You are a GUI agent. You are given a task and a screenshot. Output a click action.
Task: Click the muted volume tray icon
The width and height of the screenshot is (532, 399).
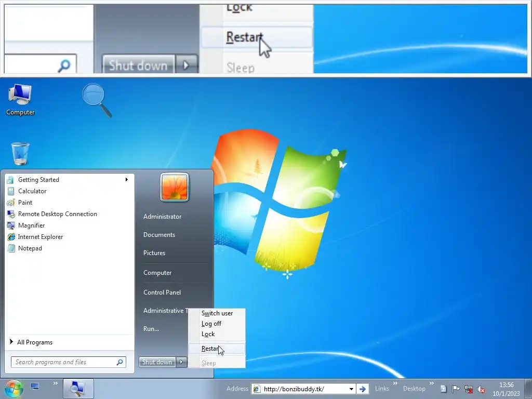481,390
